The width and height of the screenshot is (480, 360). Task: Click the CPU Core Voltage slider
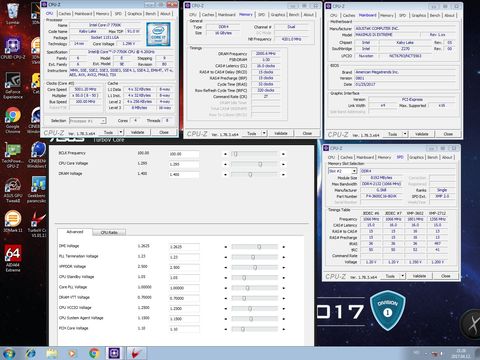254,164
